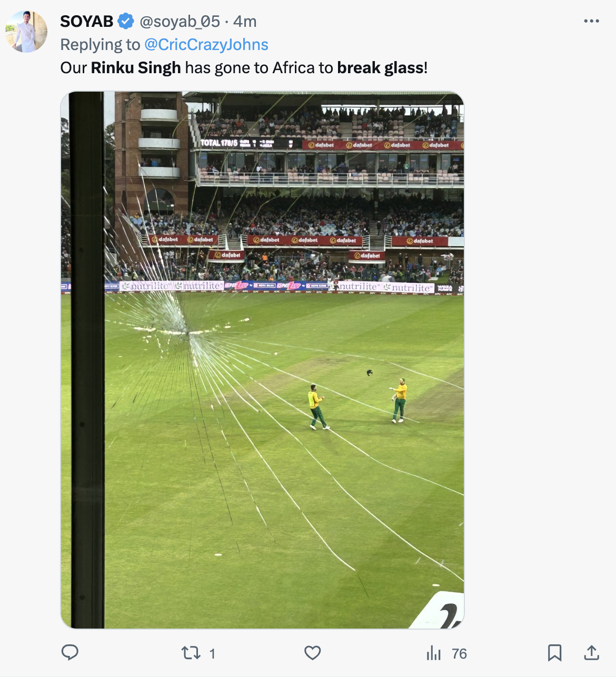Open the reply comment icon
Screen dimensions: 616x677
pos(70,653)
